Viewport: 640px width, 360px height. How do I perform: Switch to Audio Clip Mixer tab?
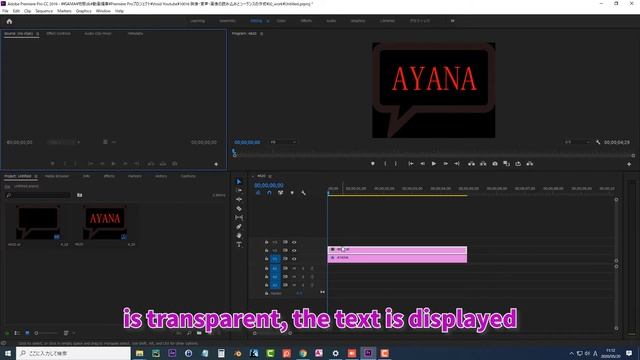tap(98, 33)
